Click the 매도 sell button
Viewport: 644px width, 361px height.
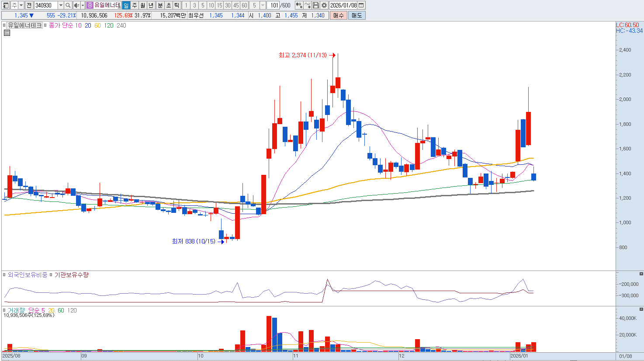(357, 15)
